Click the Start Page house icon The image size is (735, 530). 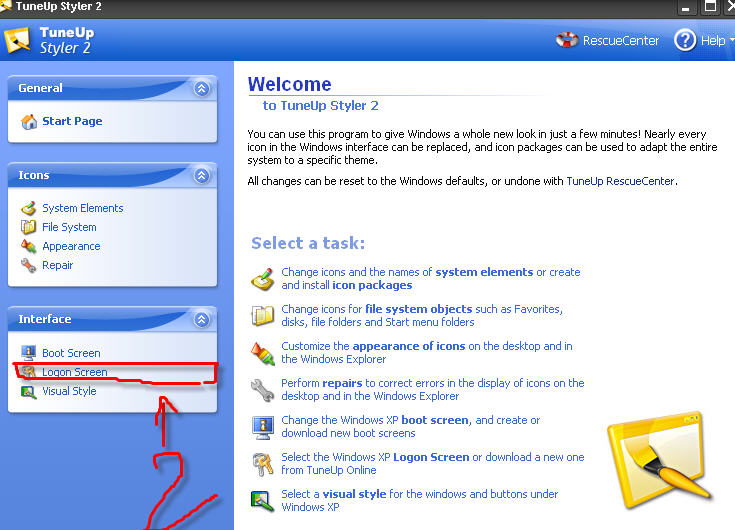pyautogui.click(x=29, y=121)
